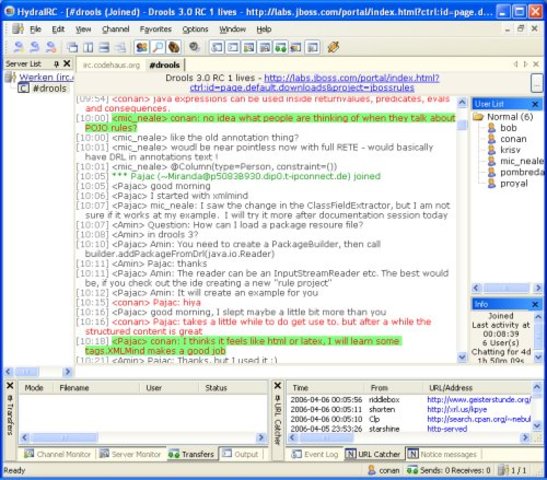547x480 pixels.
Task: Click the orange plug icon at toolbar end
Action: [333, 47]
